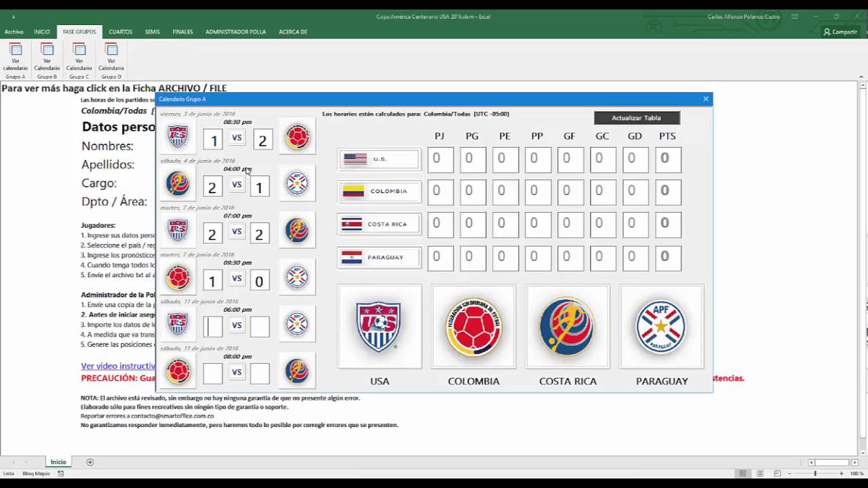
Task: Click the large Paraguay team logo
Action: tap(661, 327)
